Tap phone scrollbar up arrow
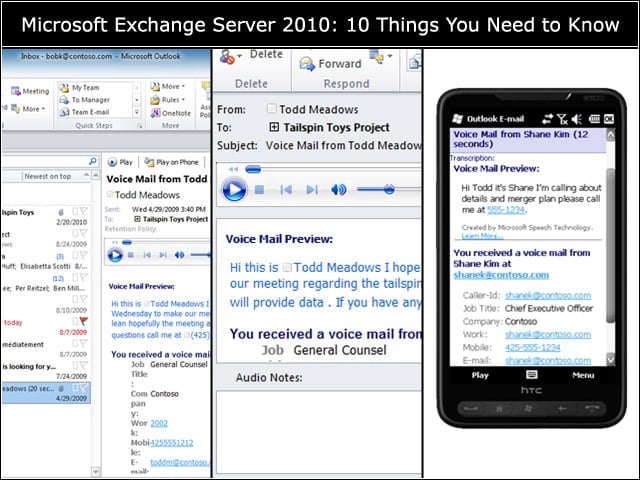Screen dimensions: 640x480 611,135
